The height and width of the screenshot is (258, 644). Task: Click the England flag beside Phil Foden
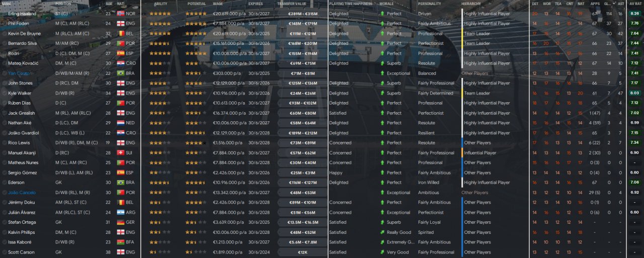[x=120, y=24]
